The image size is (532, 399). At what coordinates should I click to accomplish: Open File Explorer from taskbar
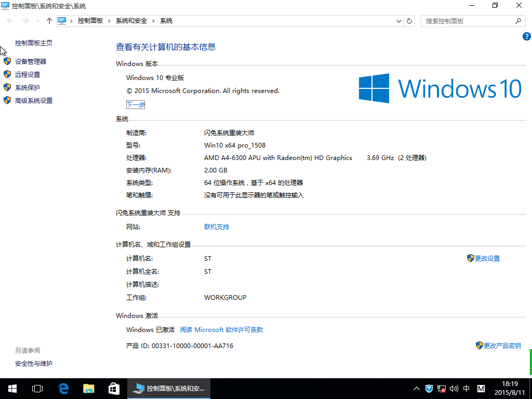(x=88, y=389)
